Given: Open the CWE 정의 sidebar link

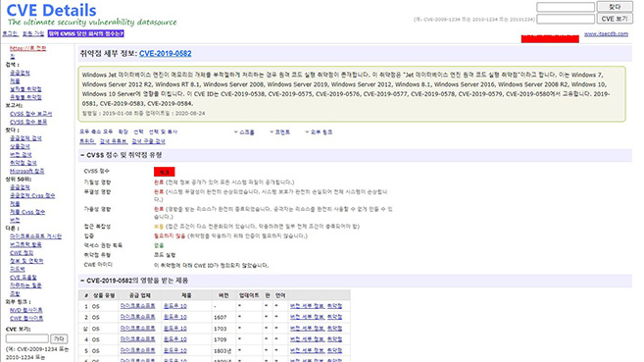Looking at the screenshot, I should tap(22, 253).
